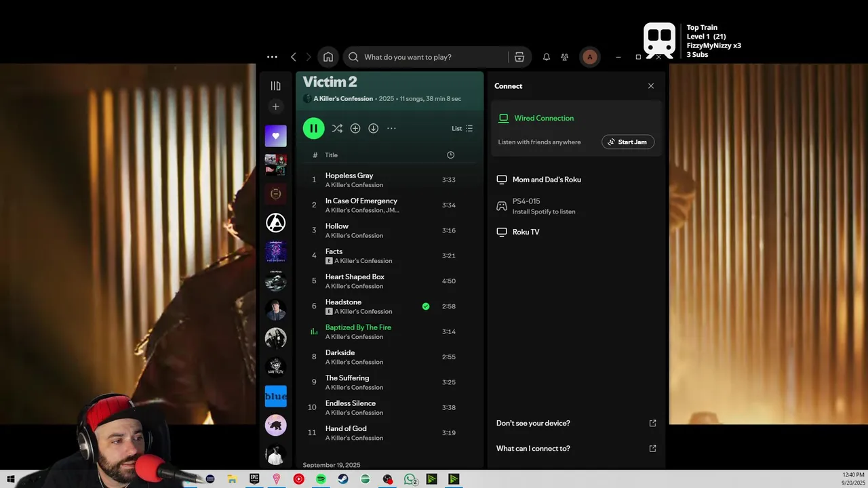Screen dimensions: 868x488
Task: Open Steam from the taskbar
Action: coord(343,479)
